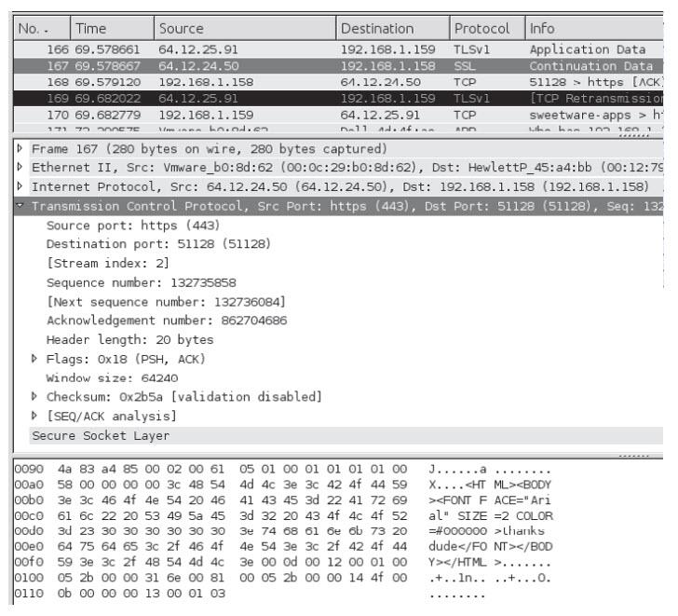The image size is (678, 616).
Task: Click source 192.168.1.158 in packet 168
Action: tap(206, 82)
